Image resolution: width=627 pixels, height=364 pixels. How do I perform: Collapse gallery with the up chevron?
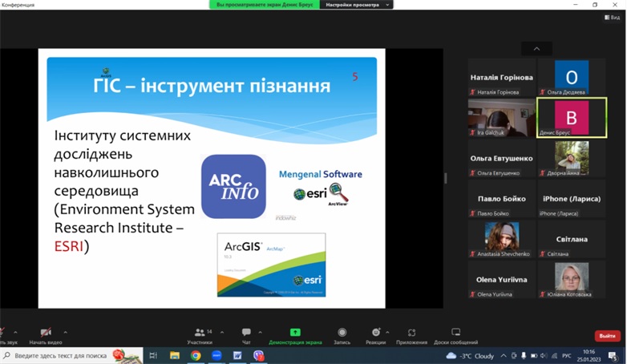pos(536,48)
